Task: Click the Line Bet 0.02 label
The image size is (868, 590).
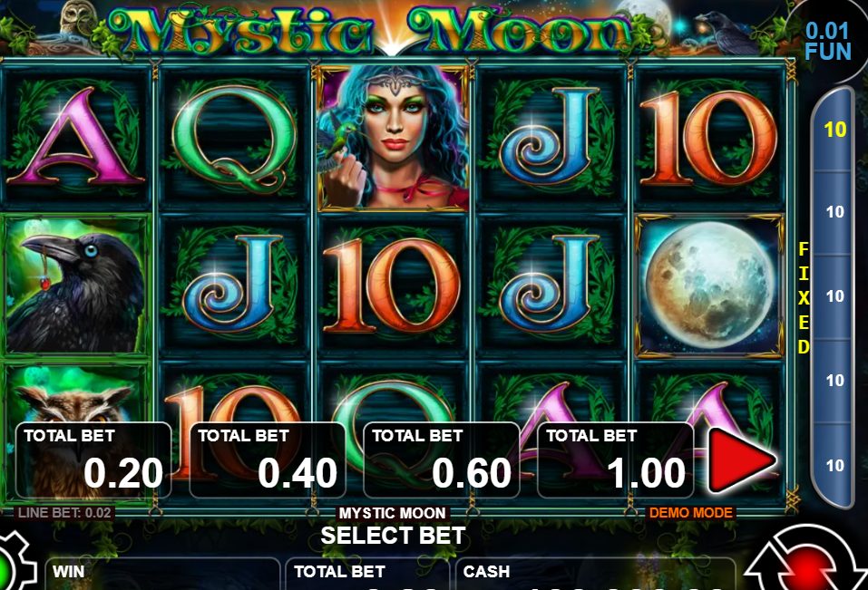Action: pos(64,513)
